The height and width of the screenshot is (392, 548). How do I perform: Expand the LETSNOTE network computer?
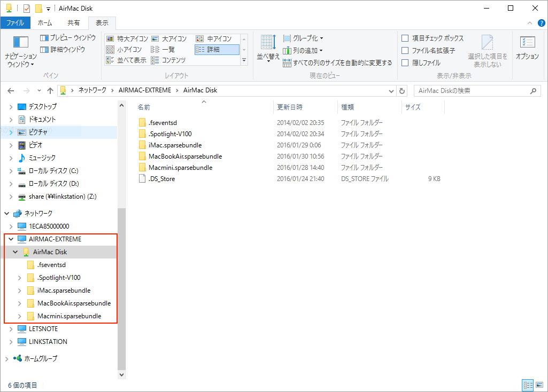coord(11,329)
